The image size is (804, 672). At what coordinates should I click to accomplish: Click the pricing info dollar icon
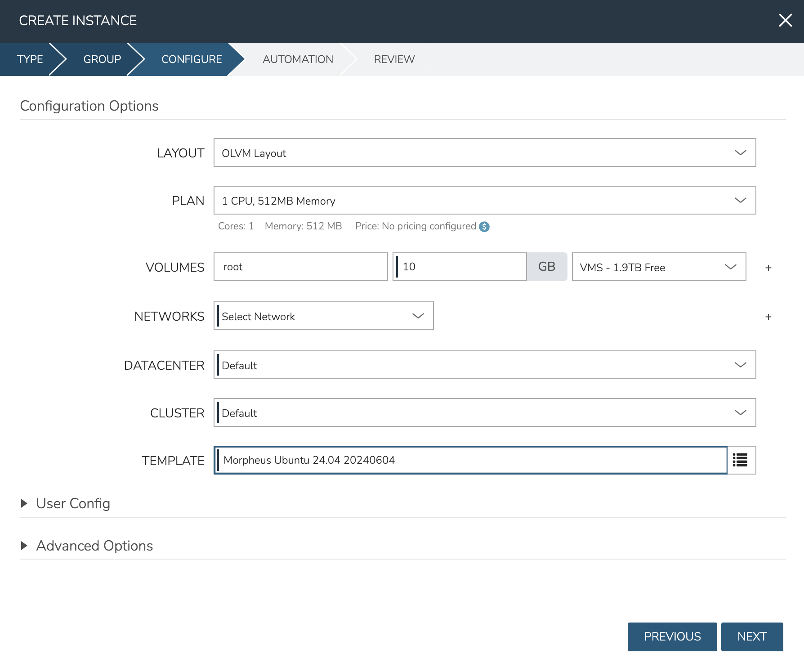(x=484, y=227)
